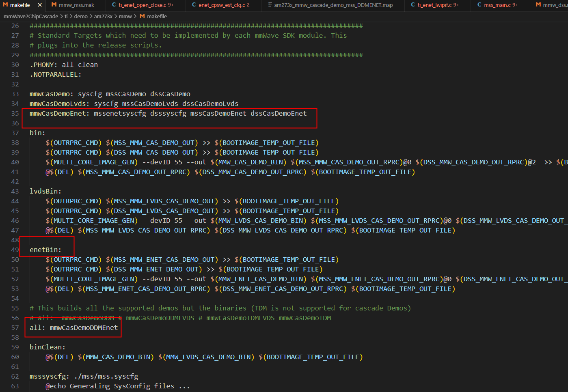The height and width of the screenshot is (392, 568).
Task: Click the map file icon on the DDMENET.map tab
Action: click(x=270, y=5)
